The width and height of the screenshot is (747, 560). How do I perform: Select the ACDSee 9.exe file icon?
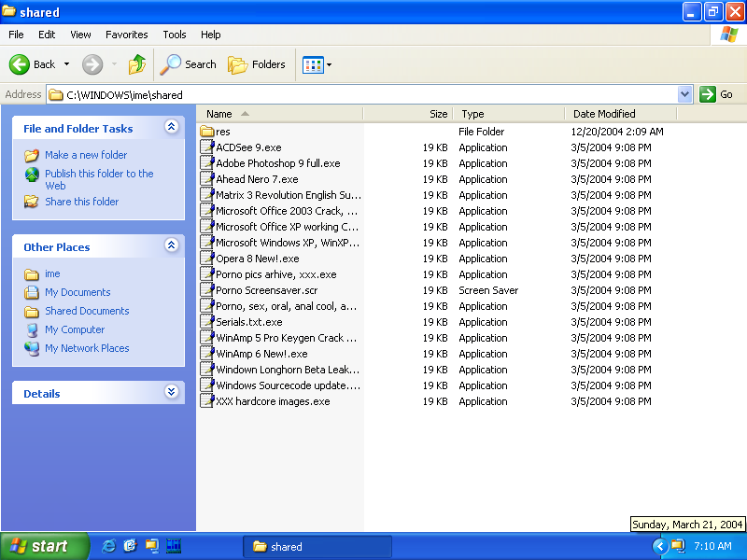click(x=207, y=147)
